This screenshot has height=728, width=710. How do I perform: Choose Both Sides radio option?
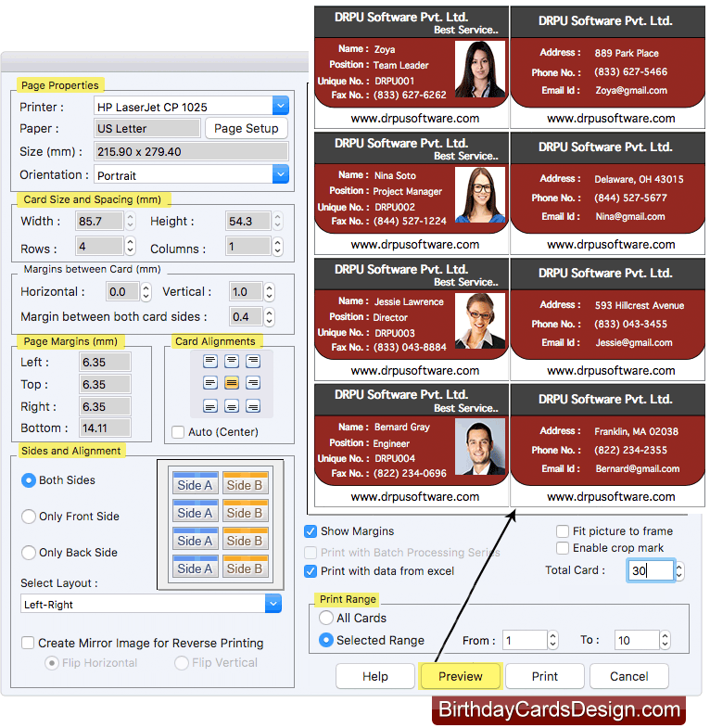29,480
